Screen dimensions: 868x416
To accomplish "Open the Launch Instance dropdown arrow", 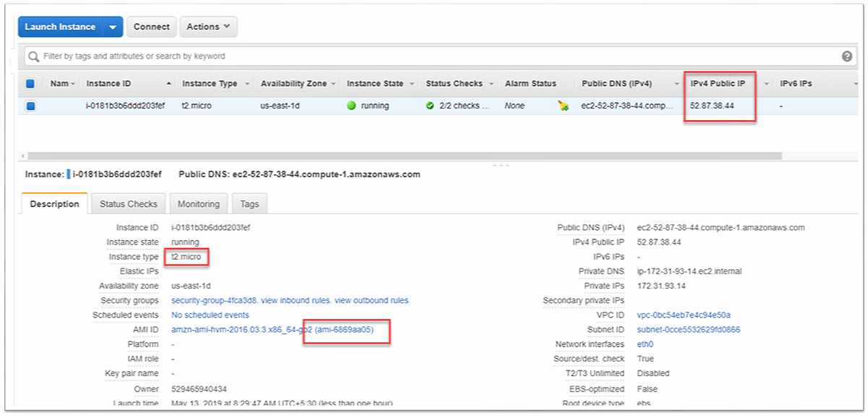I will [x=113, y=27].
